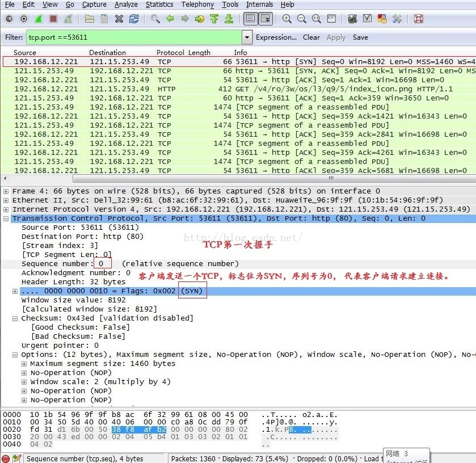Click the display filter input field
476x463 pixels.
134,37
